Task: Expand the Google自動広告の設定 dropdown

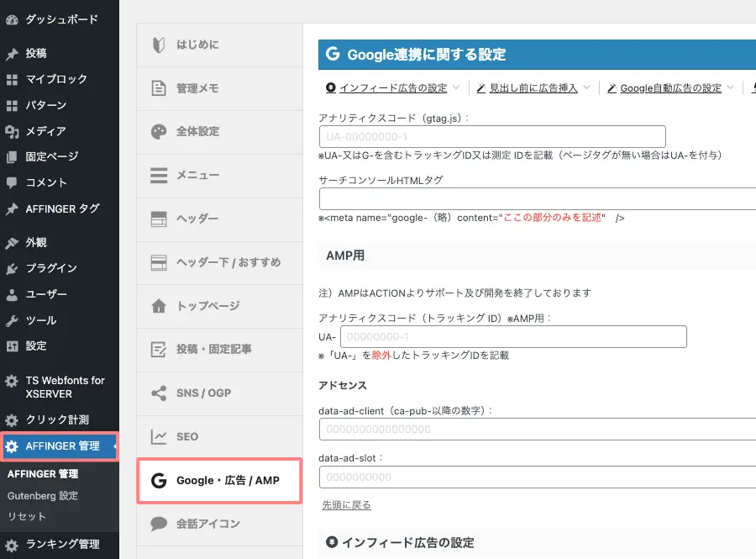Action: point(672,87)
